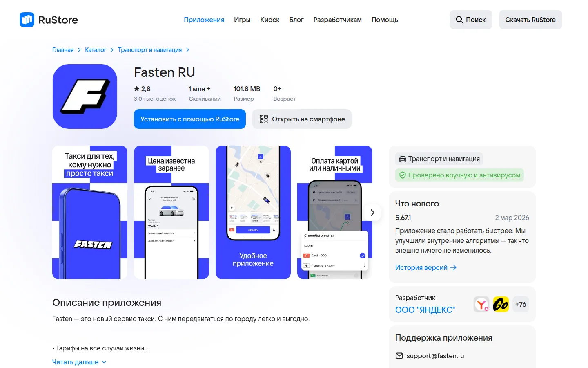This screenshot has height=368, width=588.
Task: Click the RuStore logo icon
Action: 27,20
